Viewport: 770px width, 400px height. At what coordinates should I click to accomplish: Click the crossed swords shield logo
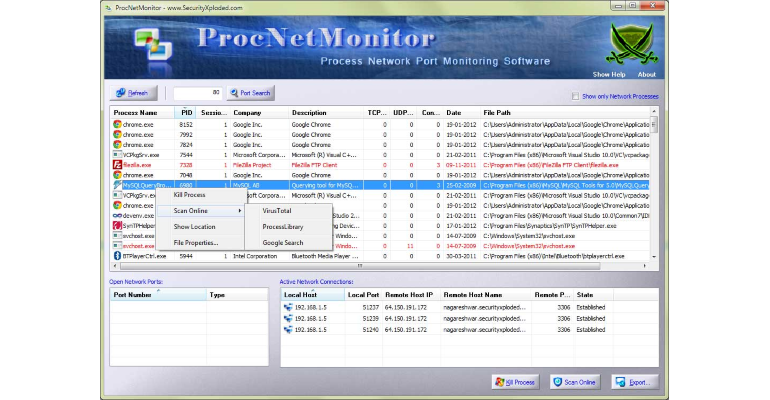coord(632,44)
